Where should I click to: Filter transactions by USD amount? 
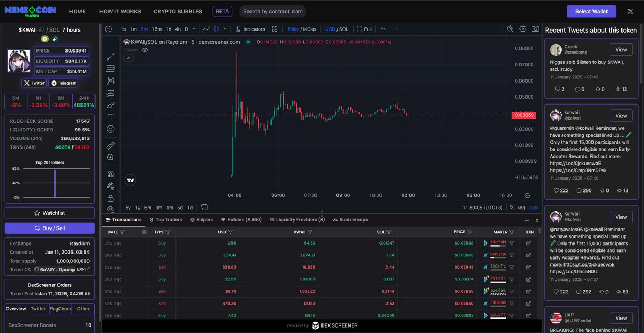230,232
